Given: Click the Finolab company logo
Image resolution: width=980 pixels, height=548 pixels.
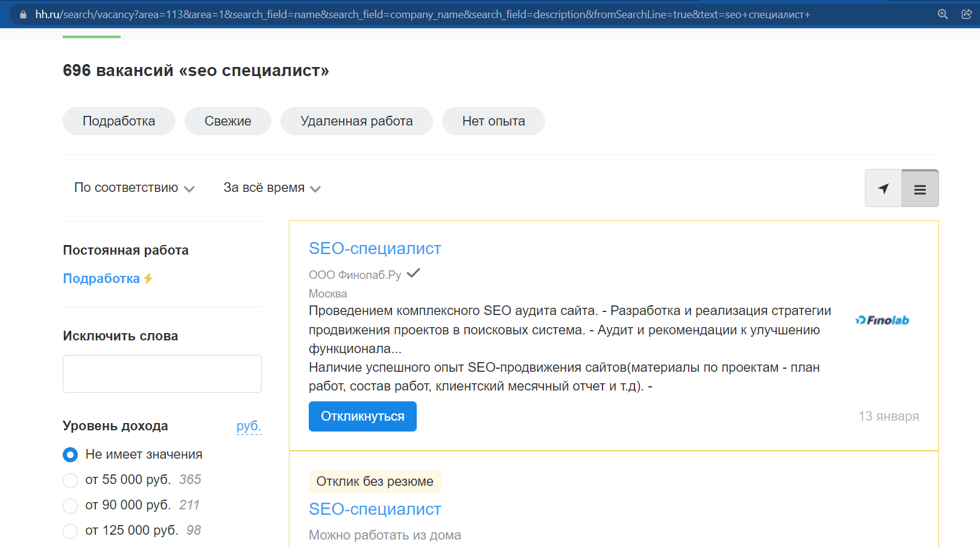Looking at the screenshot, I should (x=882, y=320).
